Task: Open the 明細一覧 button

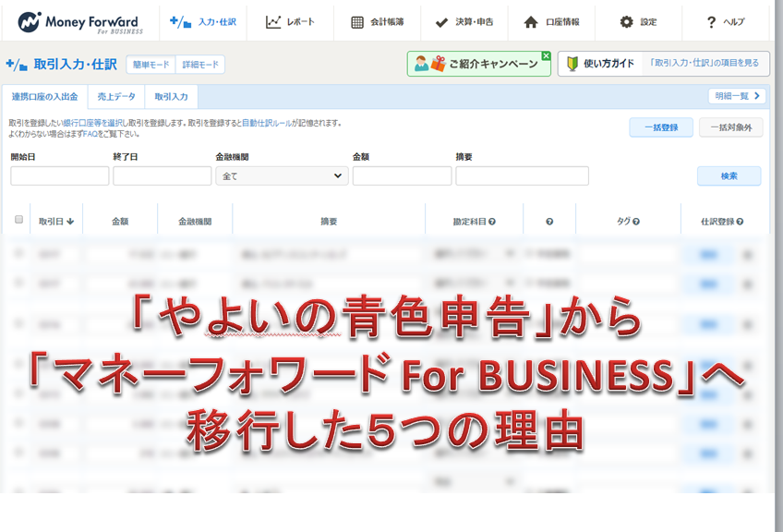Action: click(737, 96)
